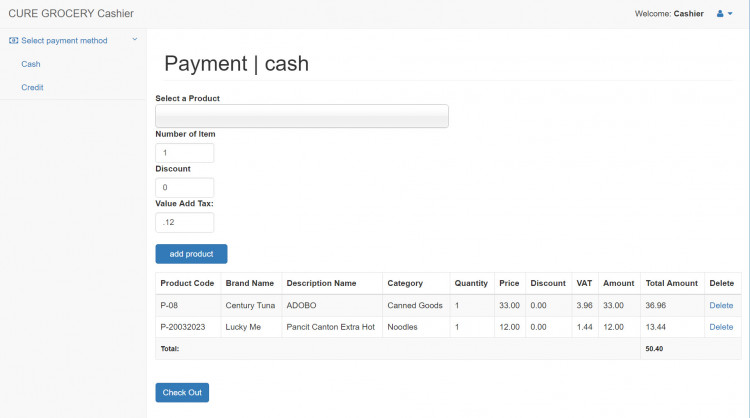Choose the Cash payment option
750x418 pixels.
[31, 64]
